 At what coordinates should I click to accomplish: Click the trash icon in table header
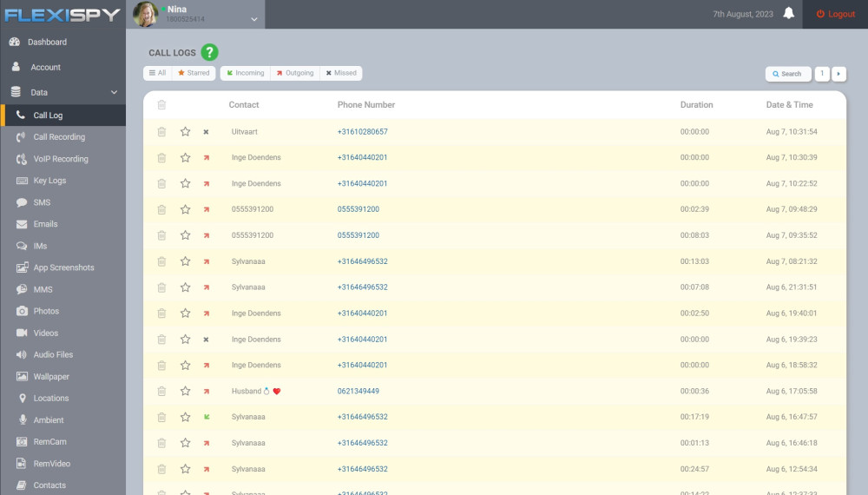point(161,105)
